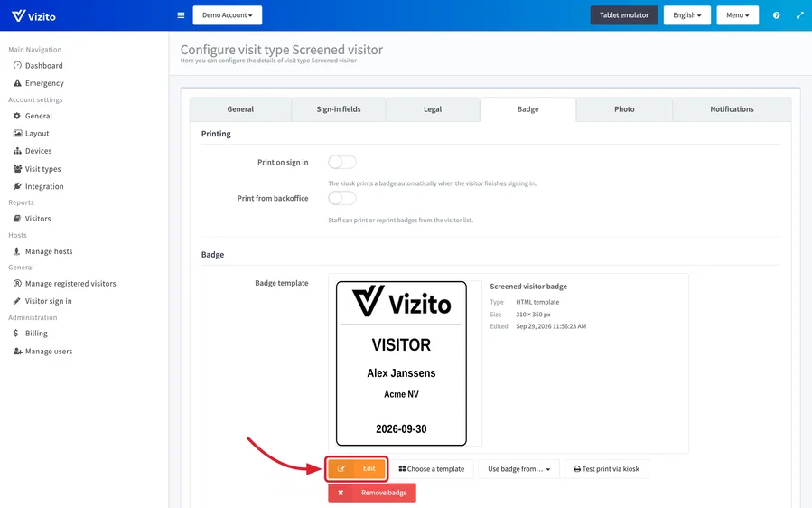Click the Manage users add-user icon
Screen dimensions: 812x508
click(x=17, y=351)
